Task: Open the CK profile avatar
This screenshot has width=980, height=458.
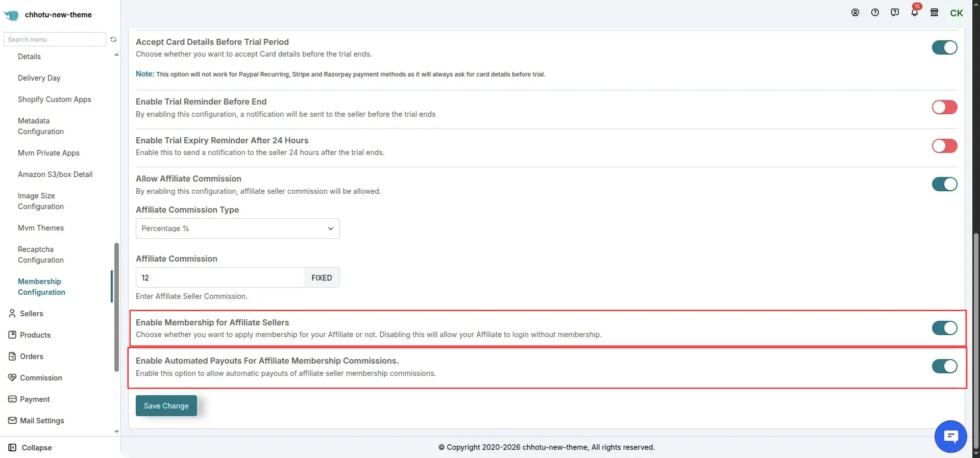Action: (957, 13)
